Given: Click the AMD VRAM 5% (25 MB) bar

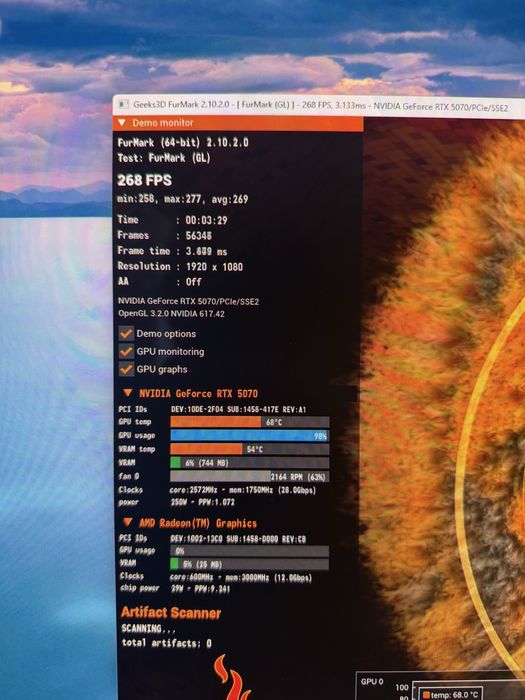Looking at the screenshot, I should [x=250, y=564].
